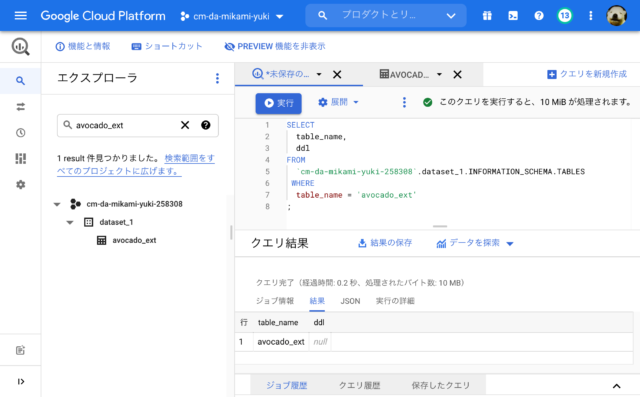Open クエリ履歴 tab at bottom
640x397 pixels.
[x=360, y=385]
